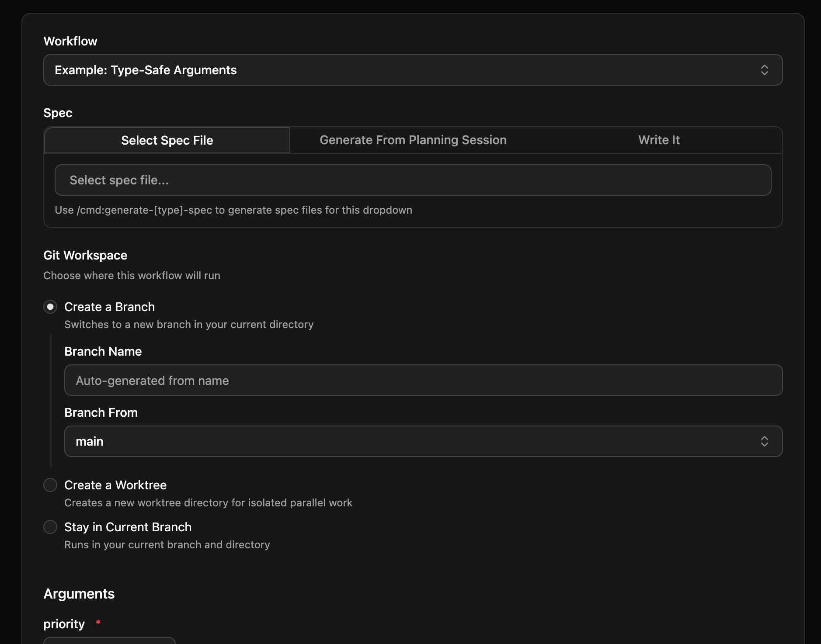Click the main branch value text
This screenshot has width=821, height=644.
[89, 441]
